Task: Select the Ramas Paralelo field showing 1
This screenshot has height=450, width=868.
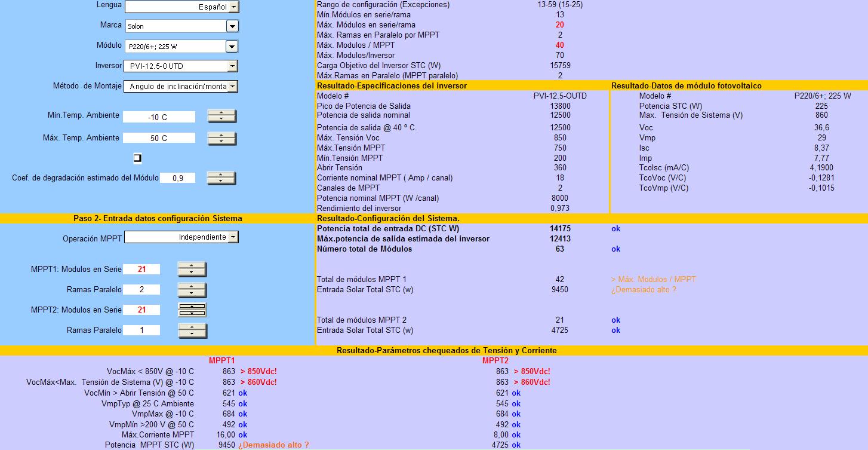Action: click(141, 330)
